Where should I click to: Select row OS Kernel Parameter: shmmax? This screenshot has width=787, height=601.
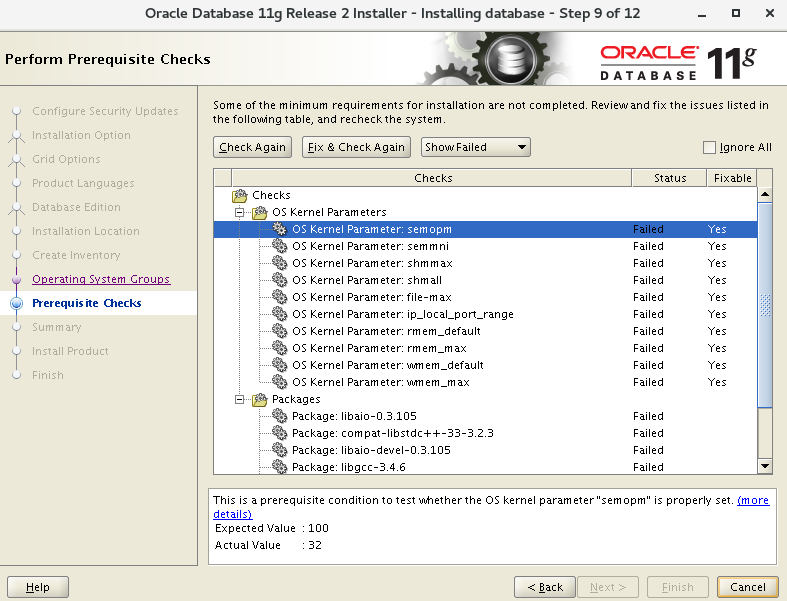pos(485,263)
